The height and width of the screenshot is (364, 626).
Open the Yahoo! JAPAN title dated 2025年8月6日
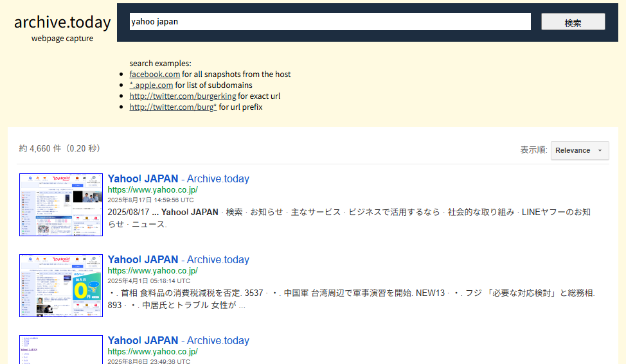coord(179,340)
